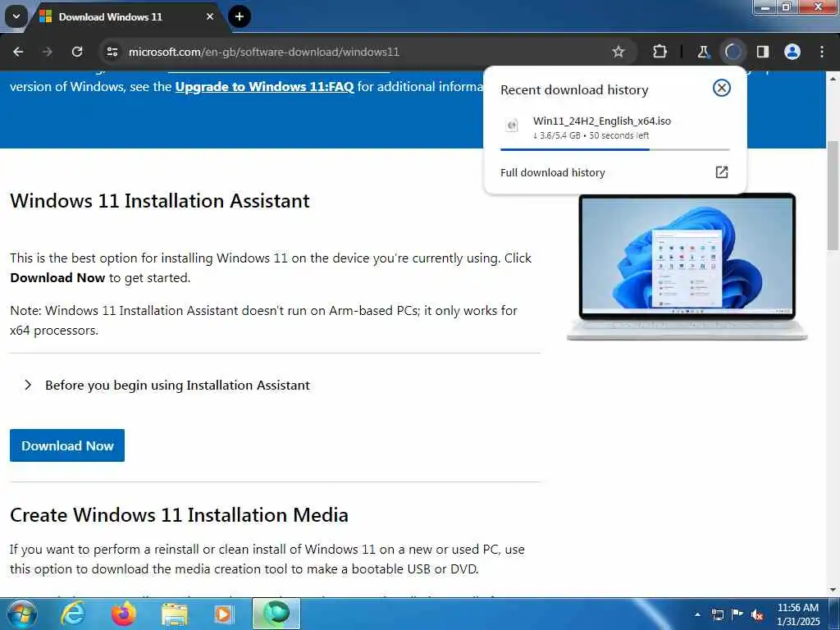Open the side panel icon
This screenshot has width=840, height=630.
(x=763, y=52)
